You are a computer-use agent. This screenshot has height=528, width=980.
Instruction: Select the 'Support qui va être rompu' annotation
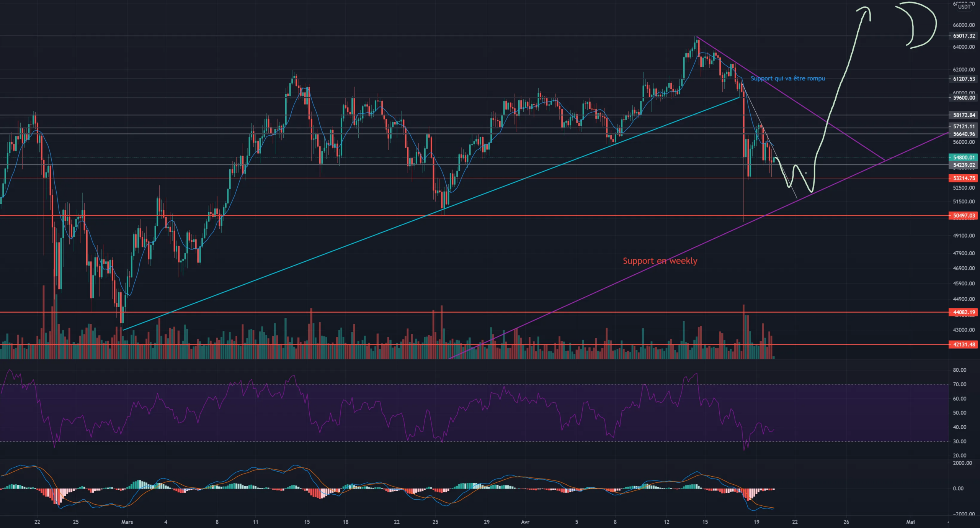(x=787, y=79)
